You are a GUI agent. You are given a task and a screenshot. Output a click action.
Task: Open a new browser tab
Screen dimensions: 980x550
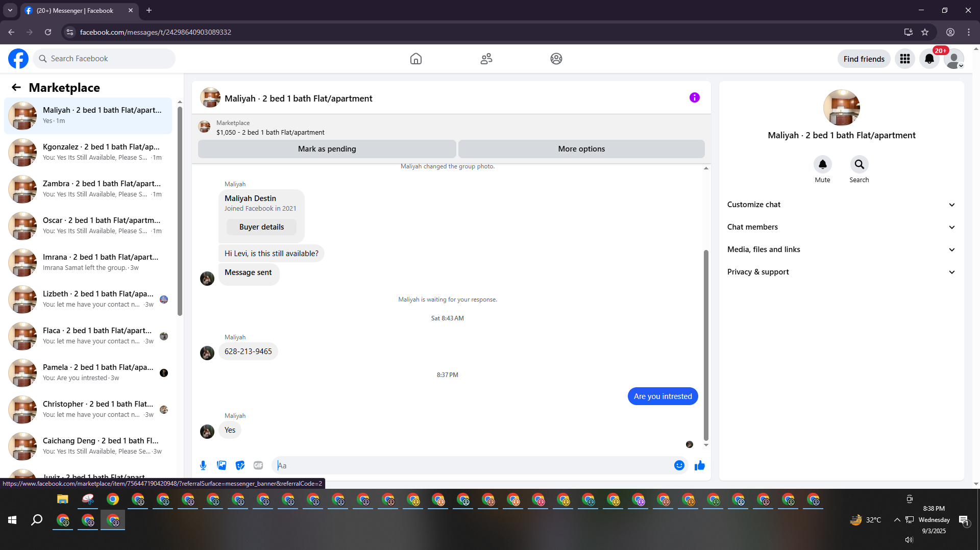149,10
